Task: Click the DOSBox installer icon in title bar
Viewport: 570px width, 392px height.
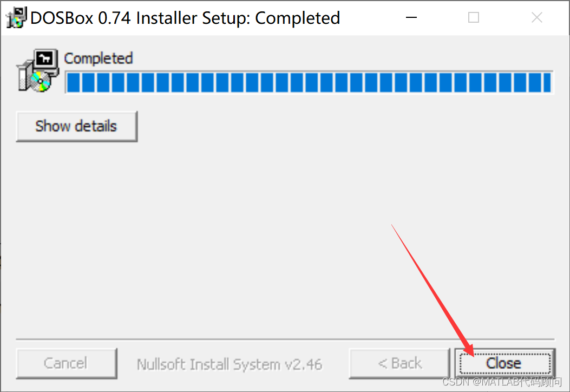Action: coord(15,17)
